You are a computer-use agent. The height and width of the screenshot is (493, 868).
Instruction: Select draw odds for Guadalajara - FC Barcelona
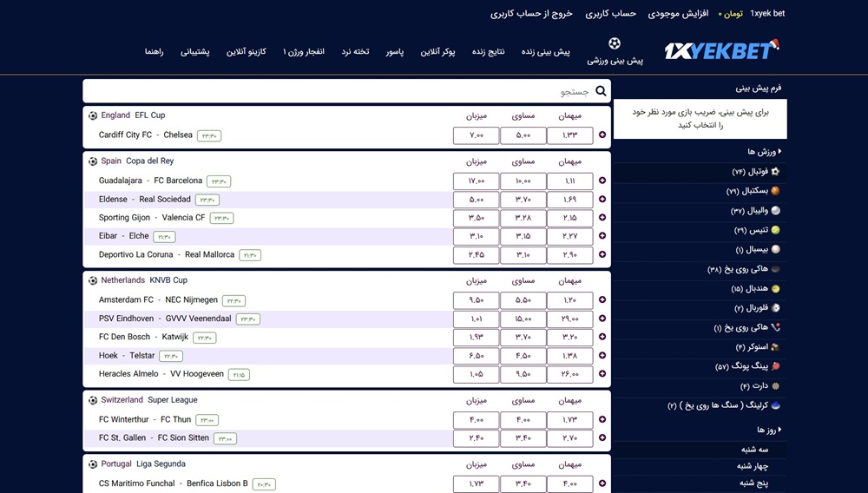click(523, 181)
